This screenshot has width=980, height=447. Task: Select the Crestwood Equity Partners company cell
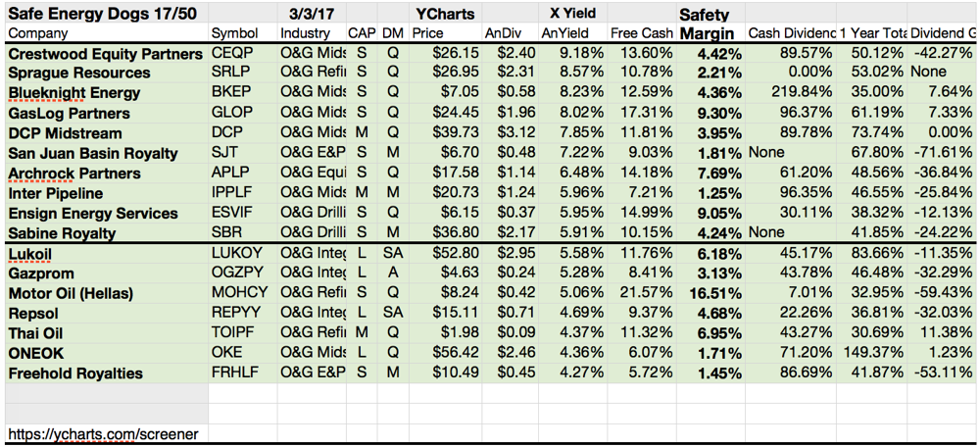[x=107, y=54]
